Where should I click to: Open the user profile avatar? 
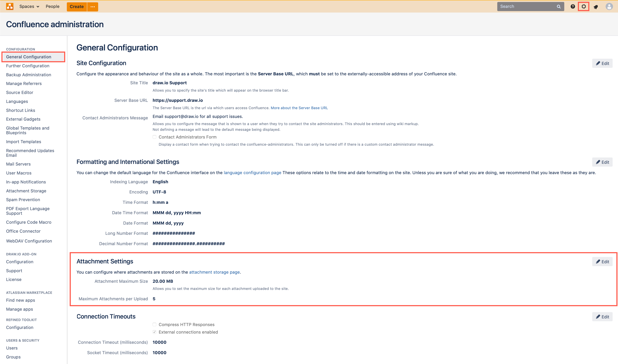pos(609,7)
